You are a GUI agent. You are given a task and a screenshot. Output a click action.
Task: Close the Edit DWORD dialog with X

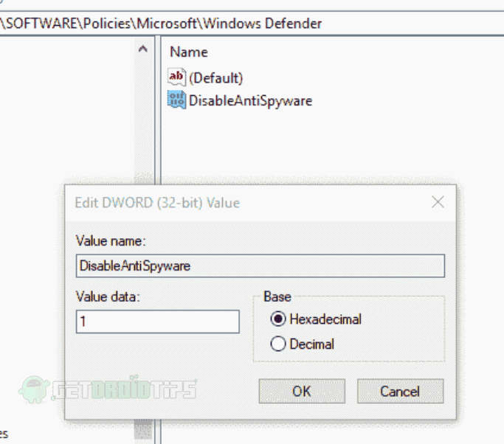click(438, 202)
